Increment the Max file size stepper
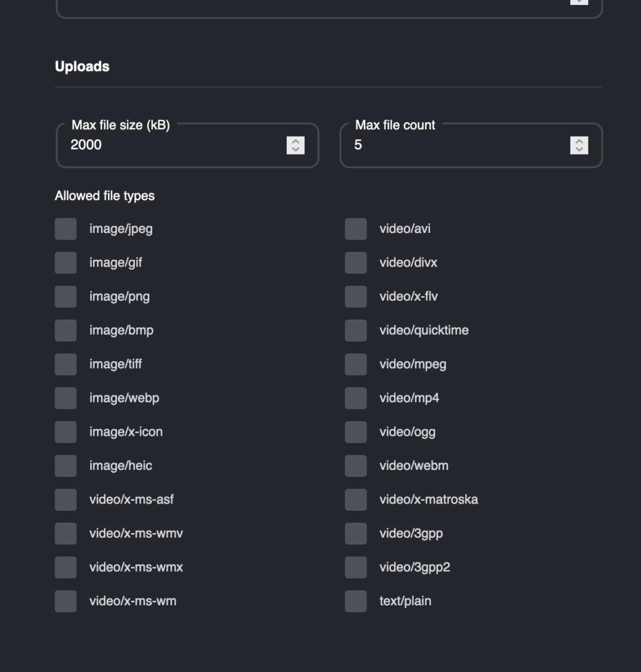This screenshot has width=641, height=672. pos(296,142)
